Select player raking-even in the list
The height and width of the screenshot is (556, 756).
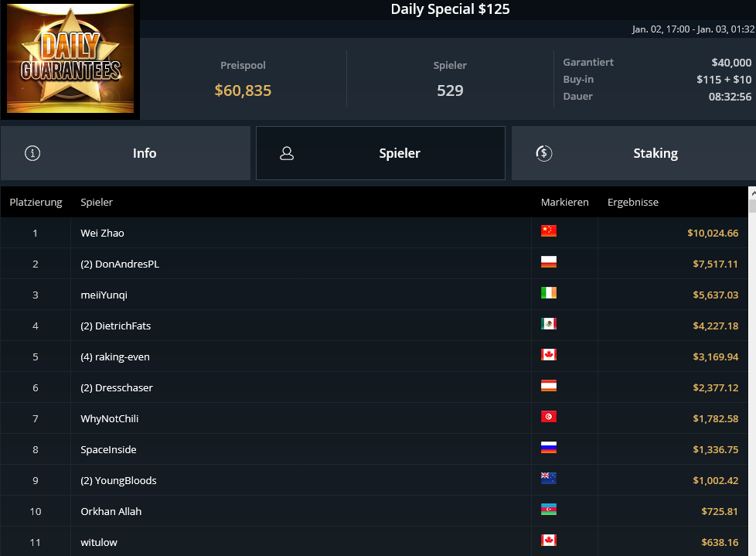[x=374, y=356]
